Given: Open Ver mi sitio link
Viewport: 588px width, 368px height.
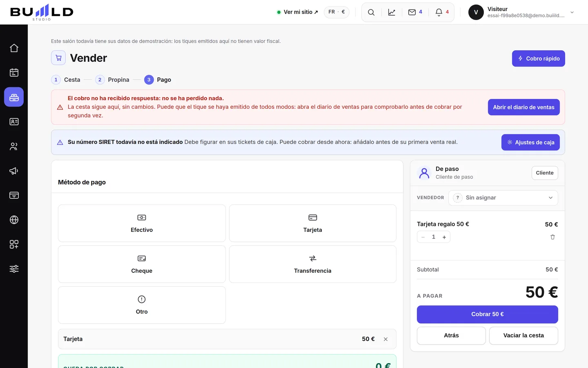Looking at the screenshot, I should point(297,12).
